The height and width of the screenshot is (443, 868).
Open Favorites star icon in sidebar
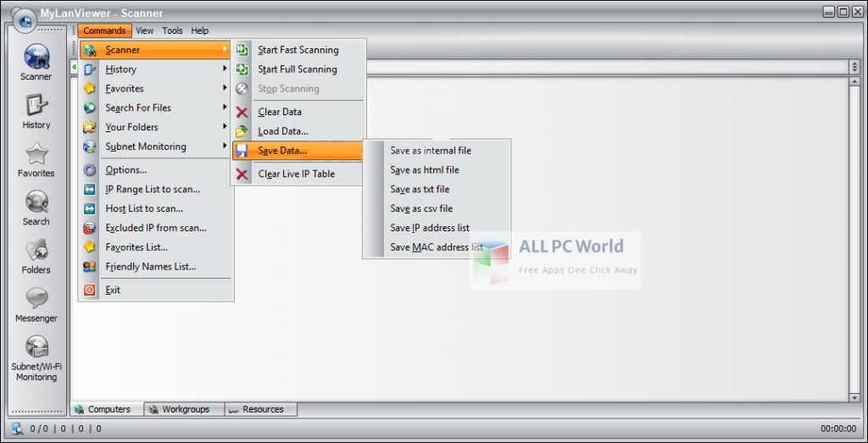pyautogui.click(x=36, y=159)
